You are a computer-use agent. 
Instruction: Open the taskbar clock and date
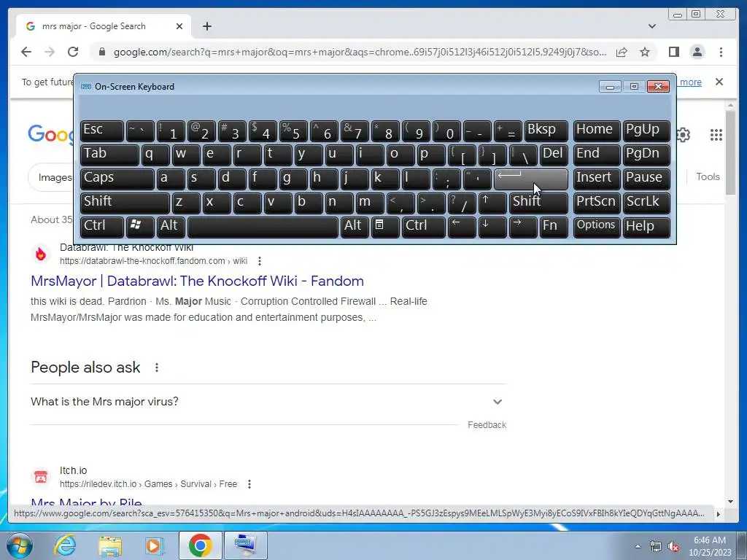click(x=709, y=546)
